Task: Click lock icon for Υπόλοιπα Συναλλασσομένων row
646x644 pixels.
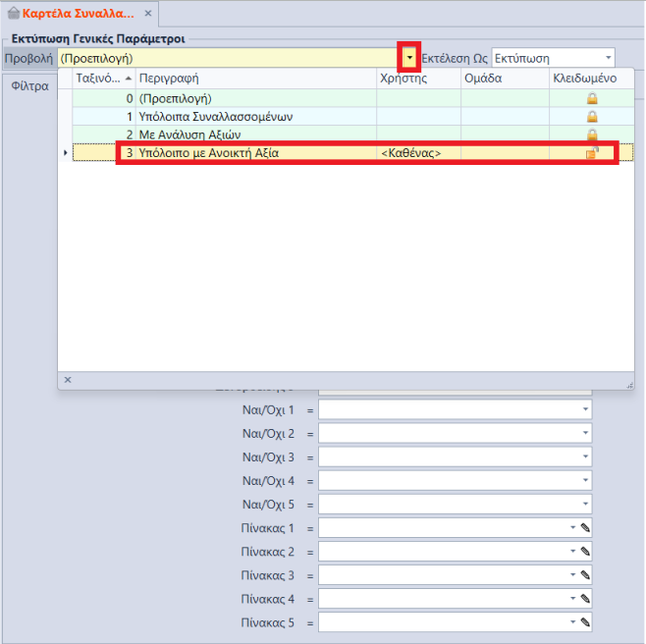Action: [x=592, y=117]
